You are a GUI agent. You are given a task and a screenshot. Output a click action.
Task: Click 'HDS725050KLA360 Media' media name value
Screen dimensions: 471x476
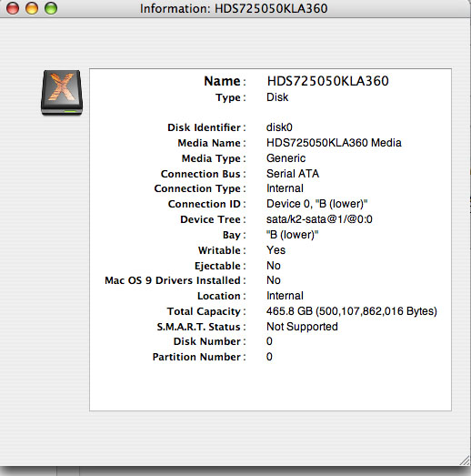334,143
